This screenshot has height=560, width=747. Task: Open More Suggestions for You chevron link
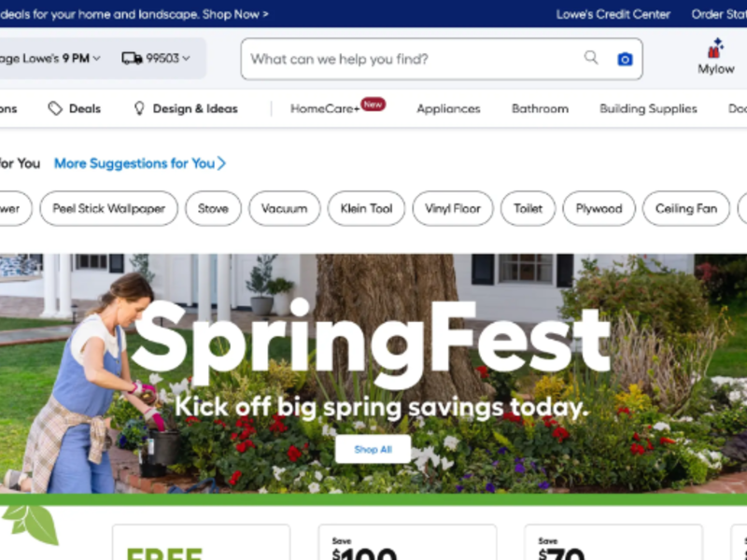pos(139,163)
